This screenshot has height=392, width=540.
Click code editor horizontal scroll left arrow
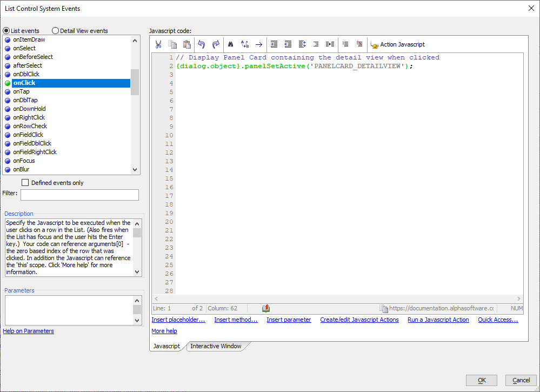(156, 298)
